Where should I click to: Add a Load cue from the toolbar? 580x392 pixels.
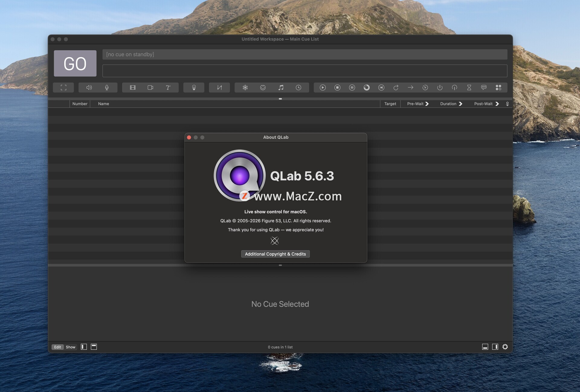pos(367,88)
